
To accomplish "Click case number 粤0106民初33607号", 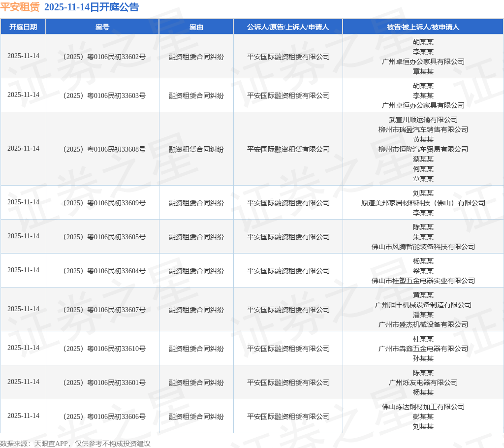I will (104, 310).
